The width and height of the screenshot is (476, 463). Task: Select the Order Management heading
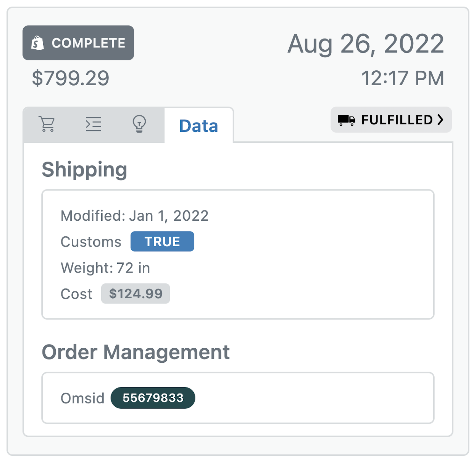click(136, 352)
